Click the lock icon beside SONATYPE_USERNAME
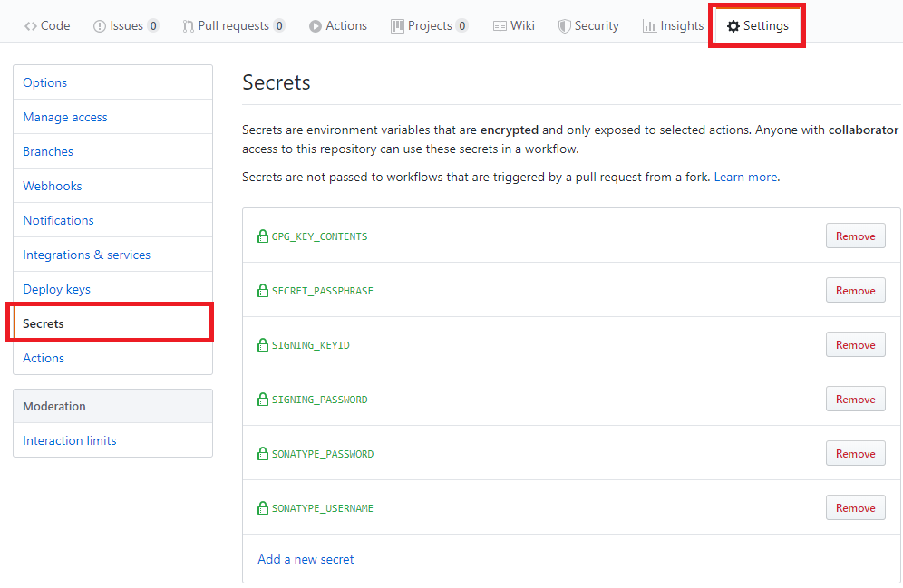This screenshot has height=588, width=903. (x=262, y=507)
